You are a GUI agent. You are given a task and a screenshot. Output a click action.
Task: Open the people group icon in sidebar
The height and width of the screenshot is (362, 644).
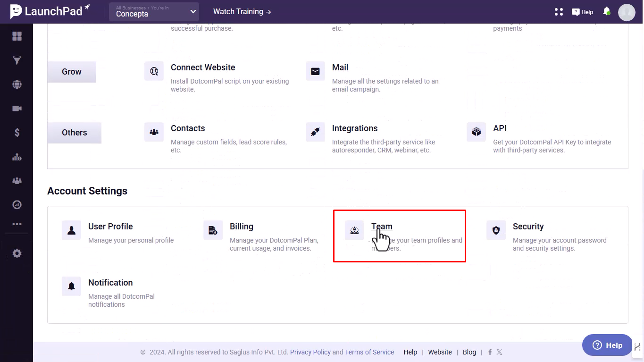pos(17,181)
